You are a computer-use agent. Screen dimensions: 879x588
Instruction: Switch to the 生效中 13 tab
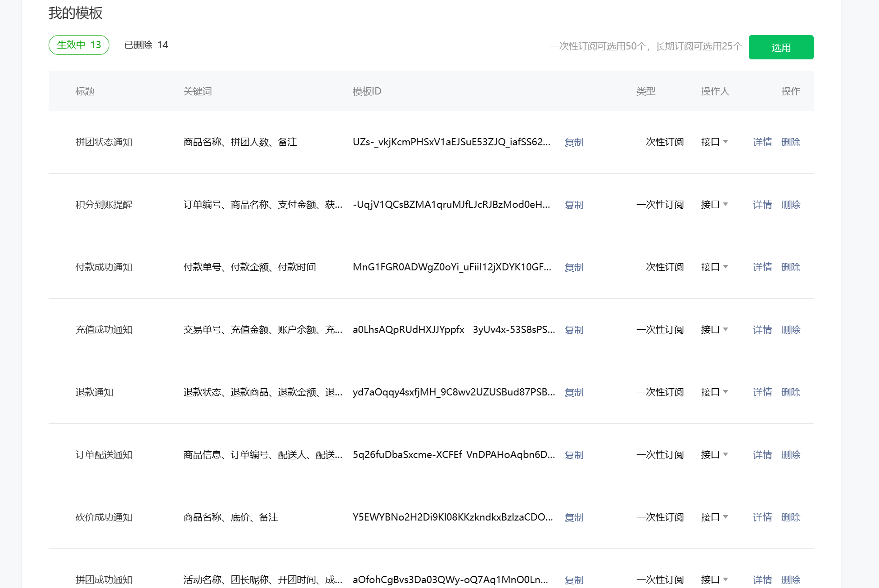pos(79,45)
